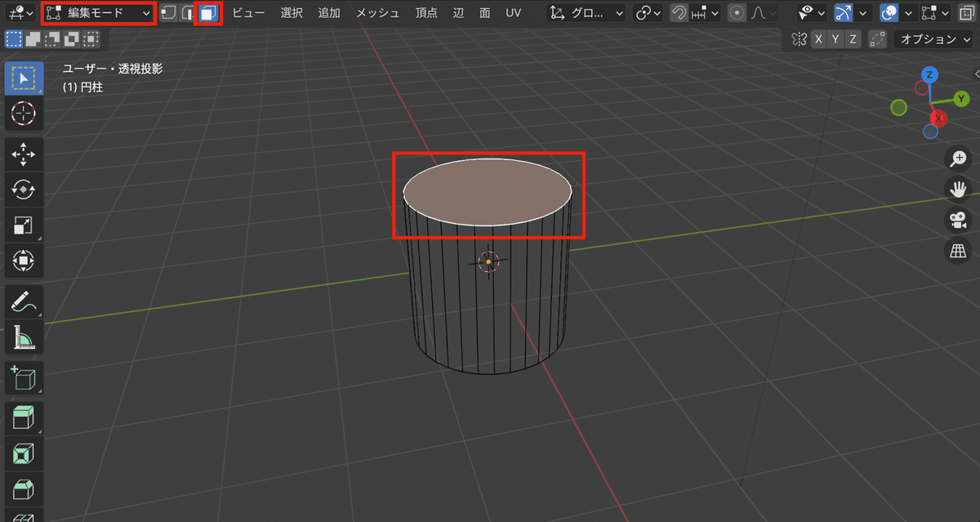Open the snapping options dropdown
Viewport: 980px width, 522px height.
click(x=705, y=13)
